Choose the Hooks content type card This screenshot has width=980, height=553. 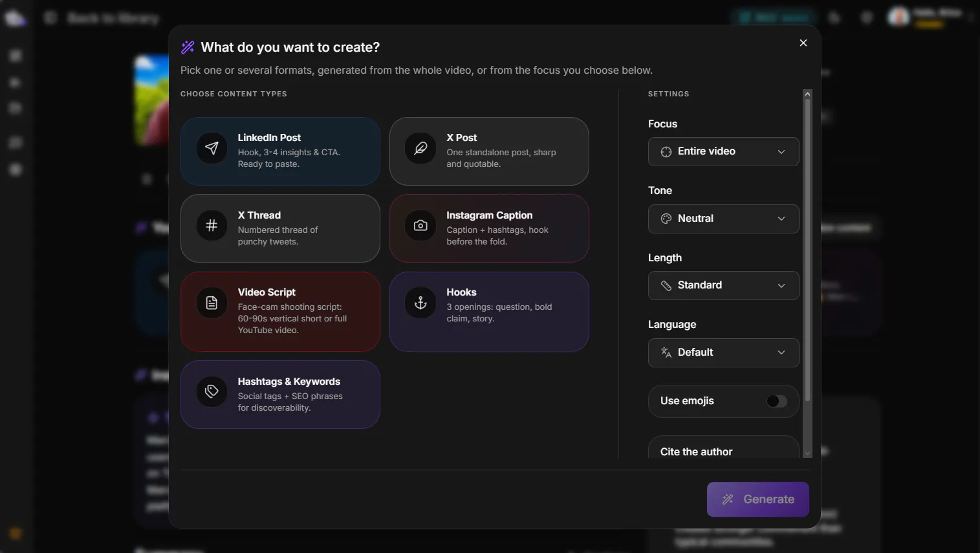click(489, 312)
